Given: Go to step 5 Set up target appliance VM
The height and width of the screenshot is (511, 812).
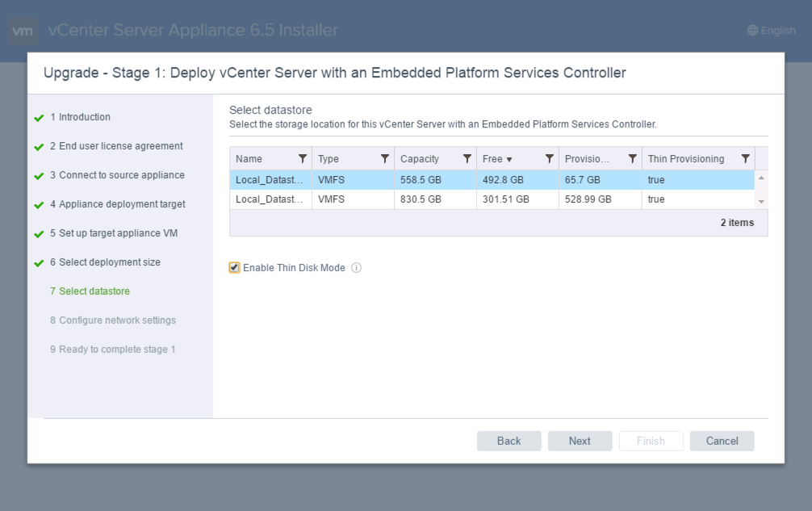Looking at the screenshot, I should (114, 233).
